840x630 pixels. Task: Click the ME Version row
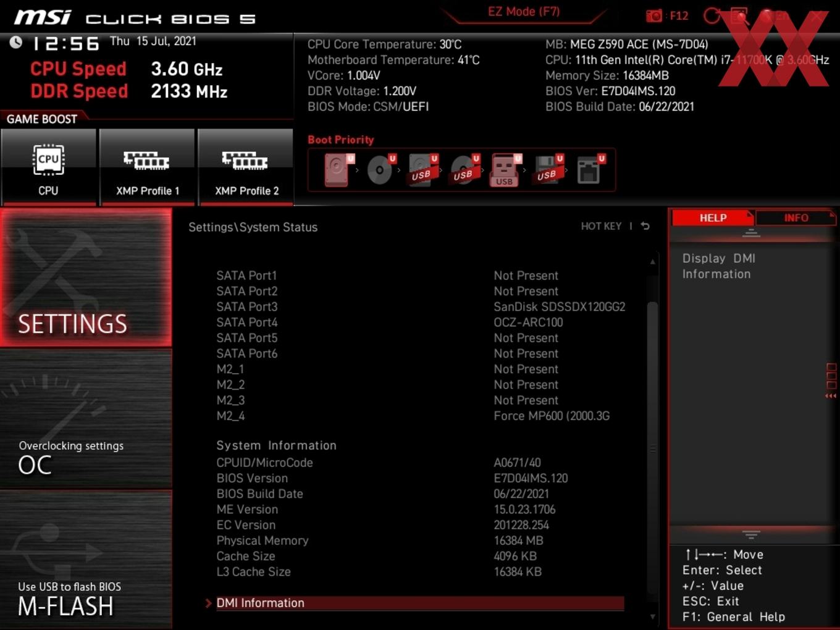coord(420,510)
